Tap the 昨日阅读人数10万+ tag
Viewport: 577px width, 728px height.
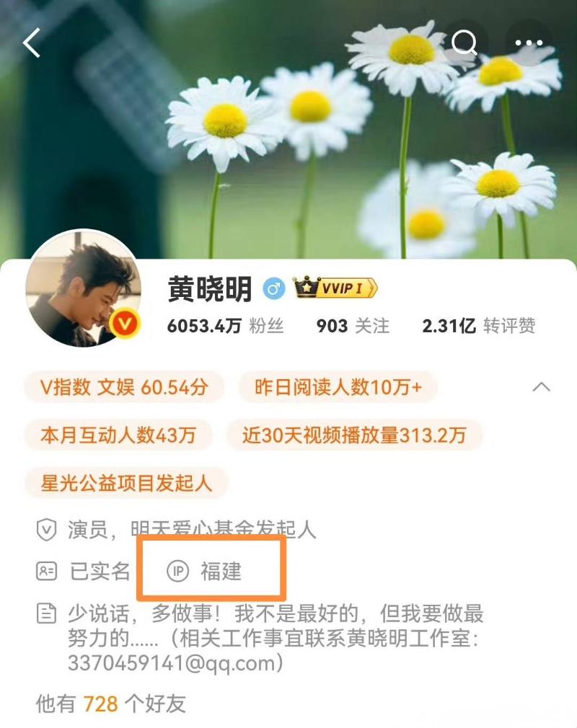pos(338,387)
